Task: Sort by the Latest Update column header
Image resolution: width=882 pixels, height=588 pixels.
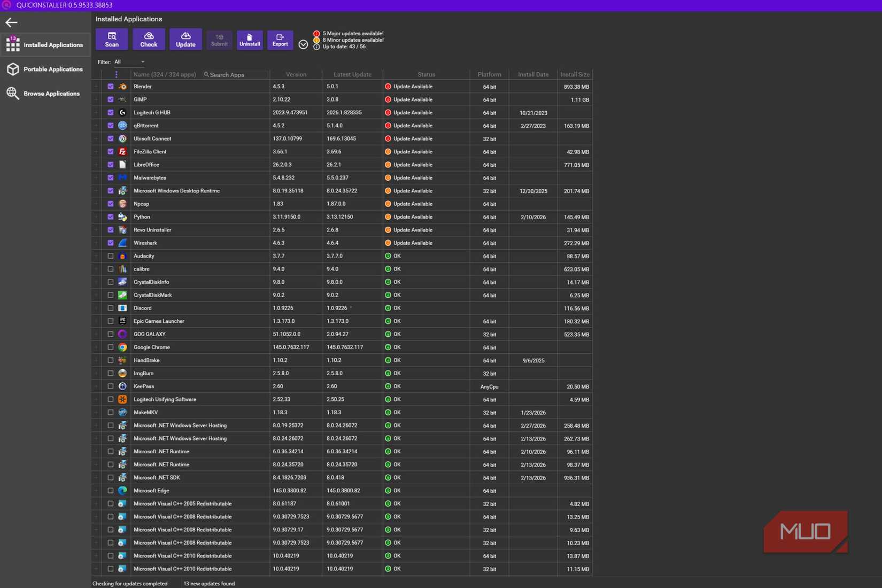Action: coord(352,75)
